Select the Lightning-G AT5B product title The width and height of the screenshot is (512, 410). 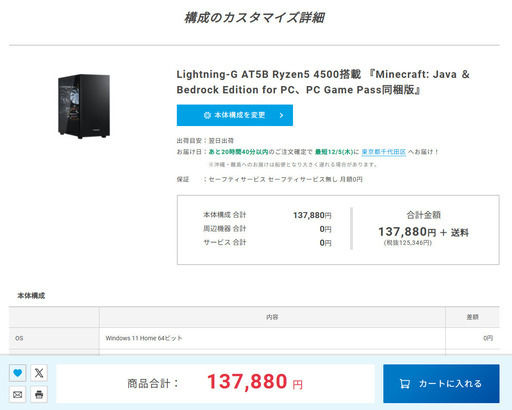coord(323,82)
